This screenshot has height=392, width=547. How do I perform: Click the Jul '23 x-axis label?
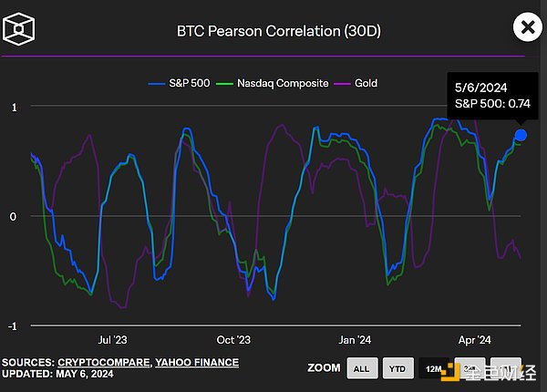pos(112,339)
